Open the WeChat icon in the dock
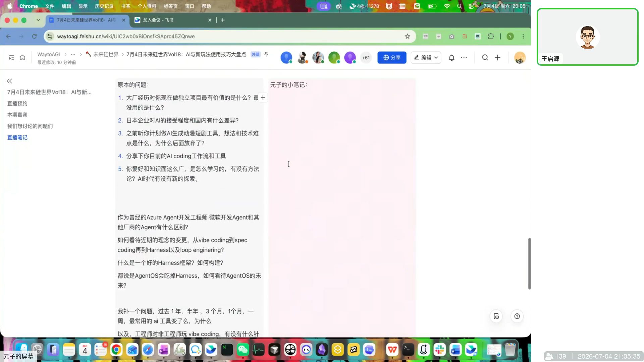Image resolution: width=644 pixels, height=362 pixels. tap(243, 350)
